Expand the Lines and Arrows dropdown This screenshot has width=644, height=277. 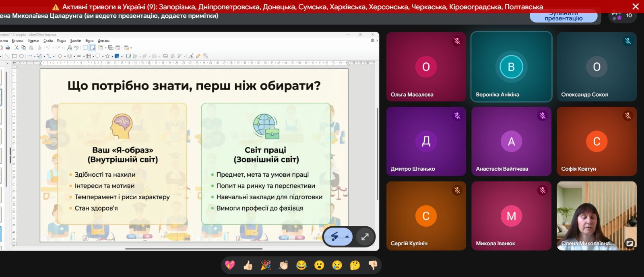35,56
